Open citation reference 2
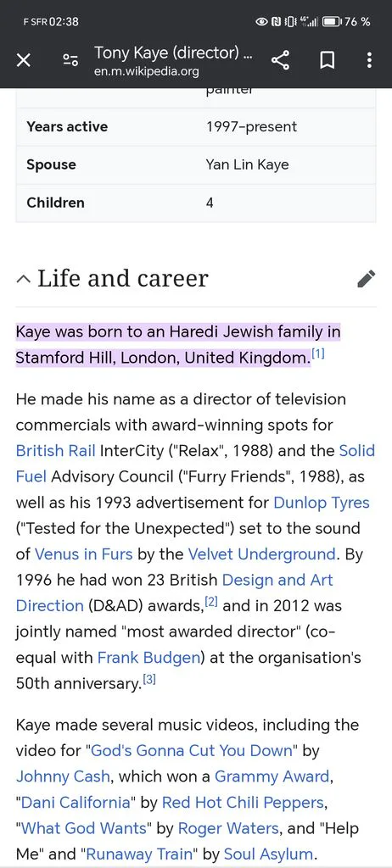 click(x=212, y=601)
